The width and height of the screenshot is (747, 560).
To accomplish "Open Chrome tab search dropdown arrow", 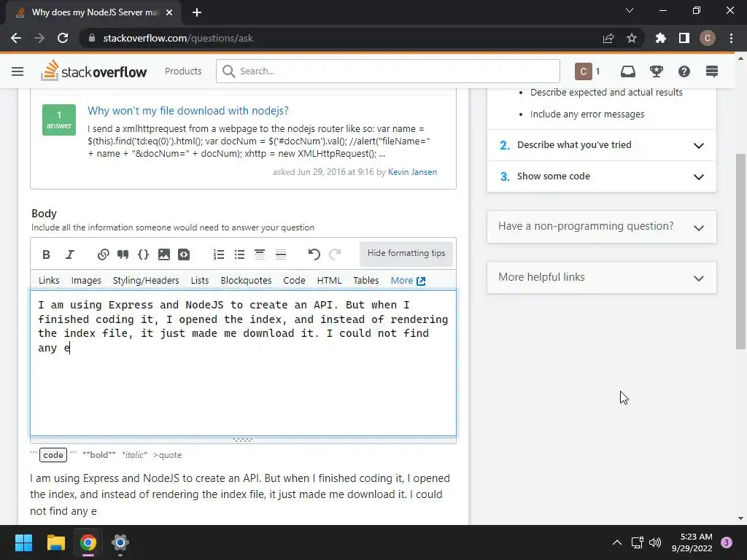I will click(630, 10).
